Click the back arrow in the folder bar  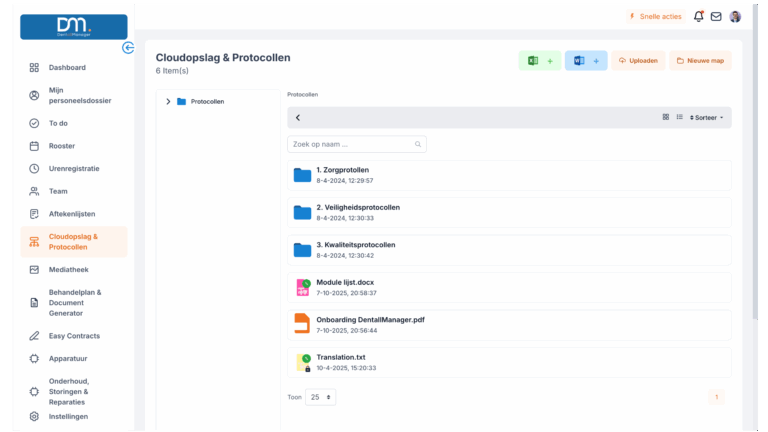coord(298,118)
